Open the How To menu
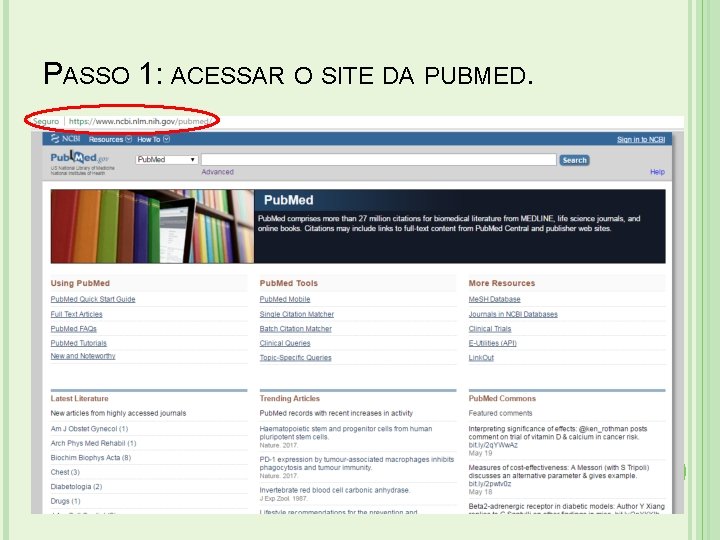The image size is (720, 540). point(153,139)
